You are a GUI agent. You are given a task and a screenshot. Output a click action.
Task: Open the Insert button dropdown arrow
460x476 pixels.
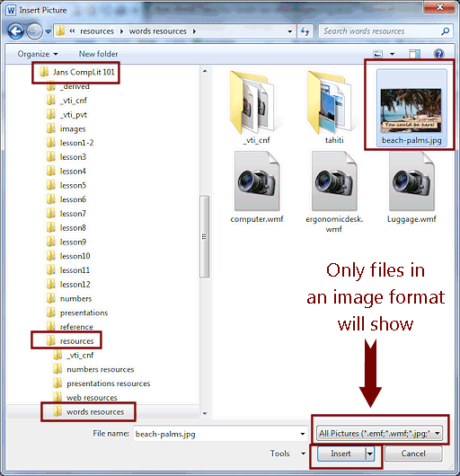[x=370, y=454]
